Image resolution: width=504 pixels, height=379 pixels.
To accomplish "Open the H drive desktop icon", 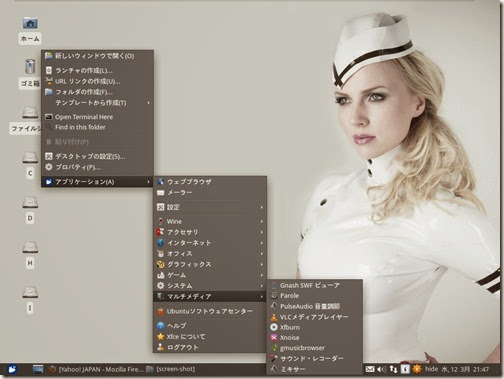I will tap(30, 247).
